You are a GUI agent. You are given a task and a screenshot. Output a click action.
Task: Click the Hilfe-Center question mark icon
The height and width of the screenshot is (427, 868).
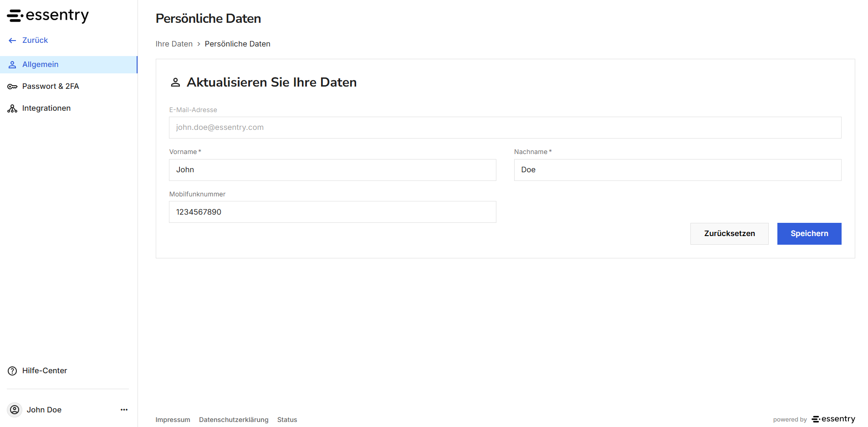12,371
